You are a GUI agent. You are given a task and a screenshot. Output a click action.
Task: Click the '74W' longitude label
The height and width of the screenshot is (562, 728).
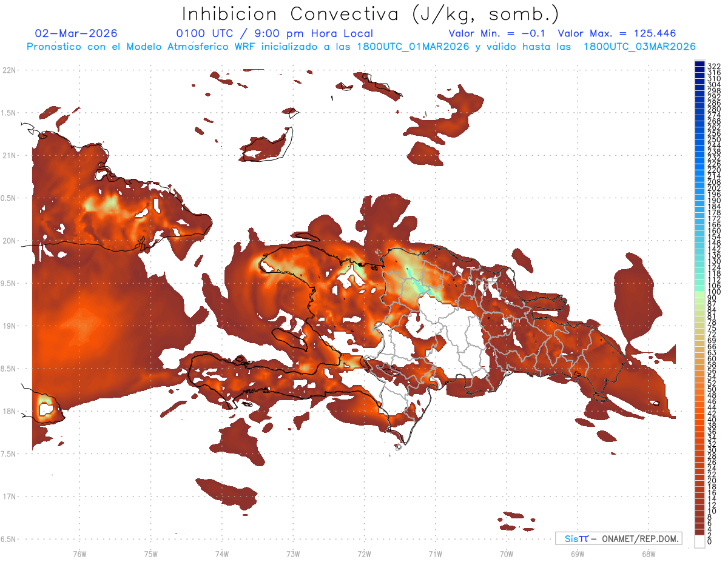point(222,554)
